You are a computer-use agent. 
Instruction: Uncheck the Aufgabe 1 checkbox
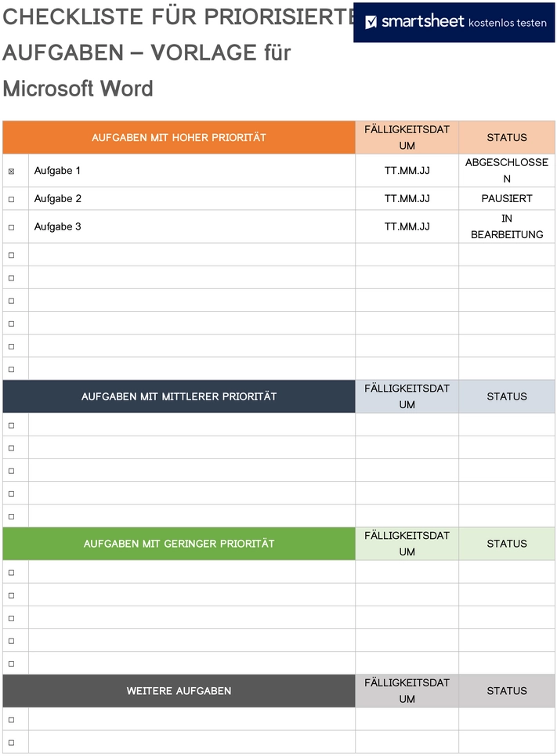pos(11,171)
